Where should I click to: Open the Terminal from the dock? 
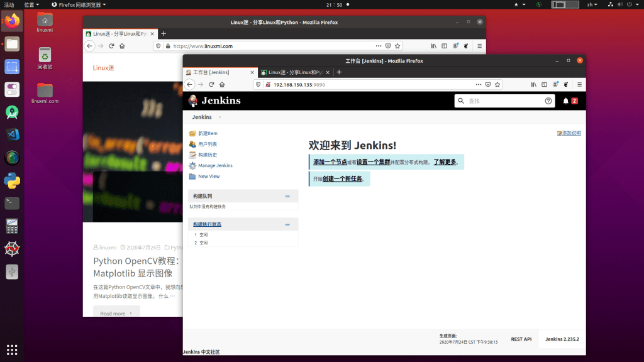[x=12, y=203]
